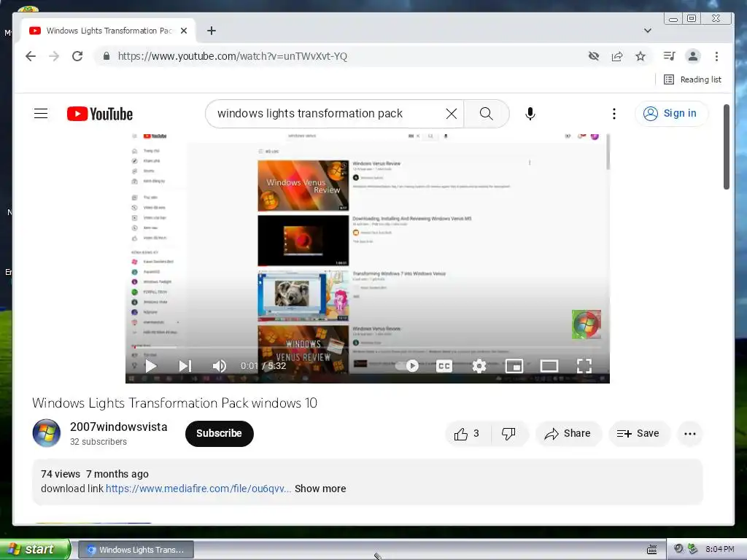747x560 pixels.
Task: Toggle the autoplay switch
Action: point(407,366)
